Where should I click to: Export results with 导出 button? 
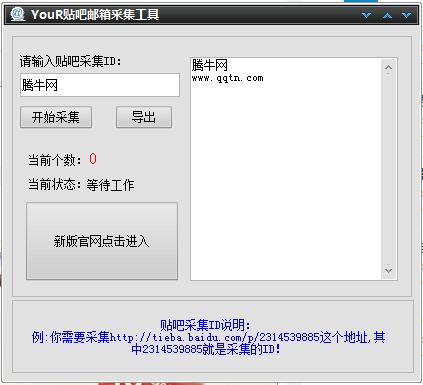click(x=144, y=117)
